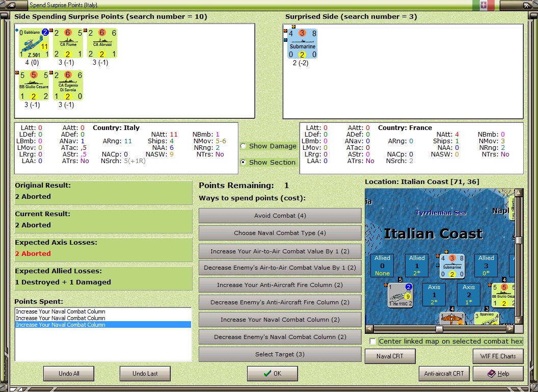Click Avoid Combat (4) option

[280, 216]
